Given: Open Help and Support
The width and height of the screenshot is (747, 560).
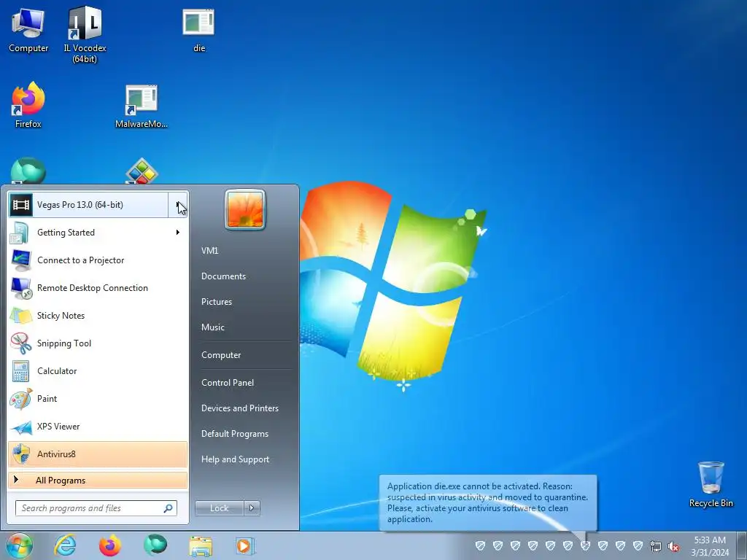Looking at the screenshot, I should click(235, 459).
